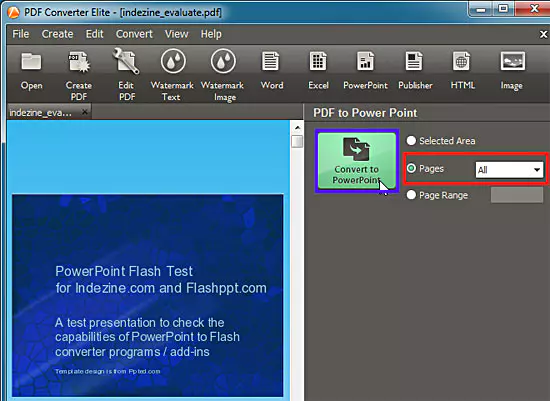Select the Pages radio button
550x401 pixels.
click(x=411, y=168)
